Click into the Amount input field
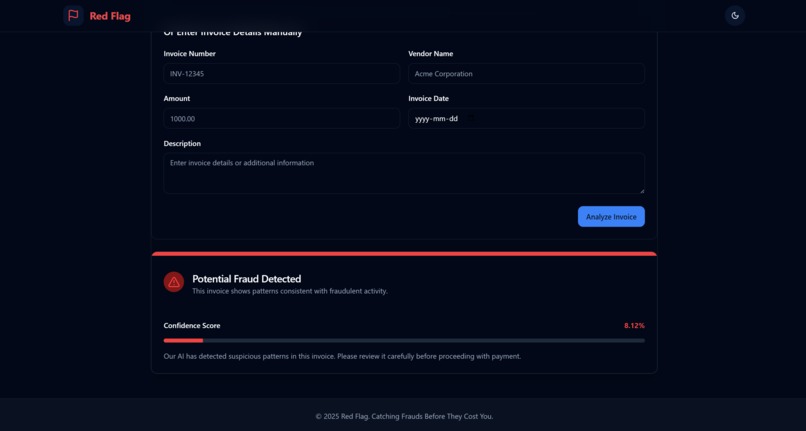 [x=282, y=118]
